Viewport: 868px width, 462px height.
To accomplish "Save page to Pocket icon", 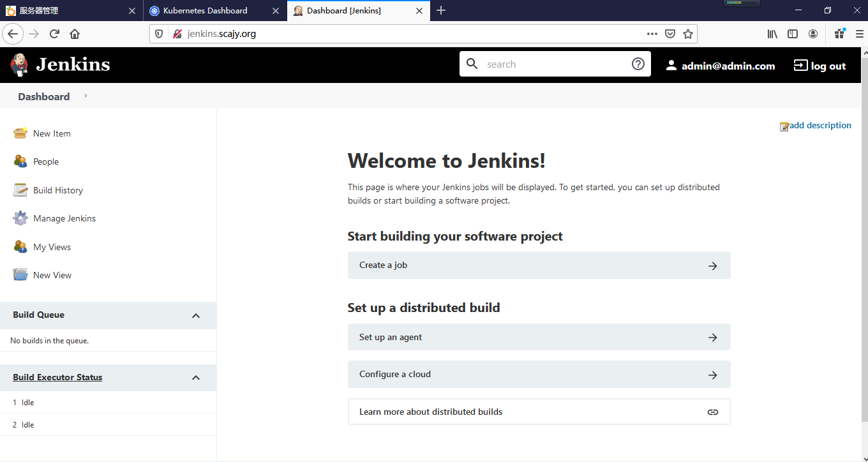I will coord(670,34).
